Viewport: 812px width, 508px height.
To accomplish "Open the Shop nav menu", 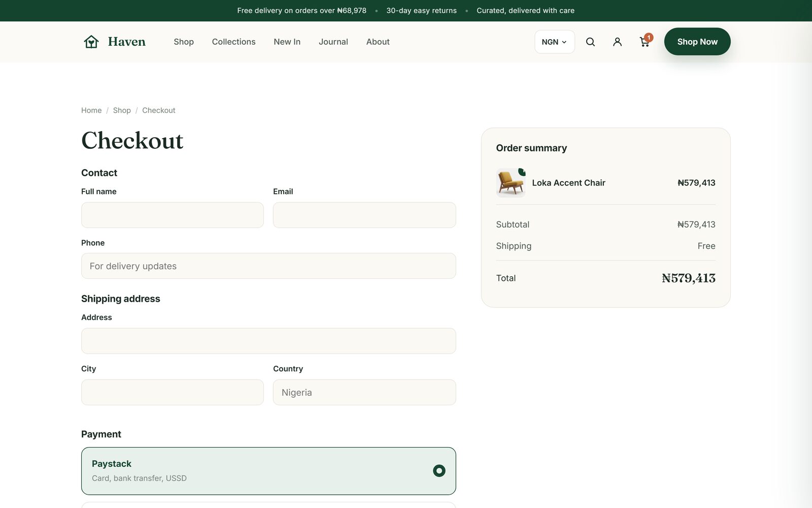I will pyautogui.click(x=184, y=42).
